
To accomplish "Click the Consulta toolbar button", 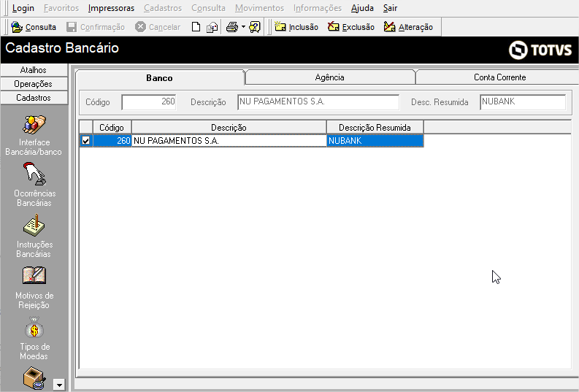I will (34, 27).
